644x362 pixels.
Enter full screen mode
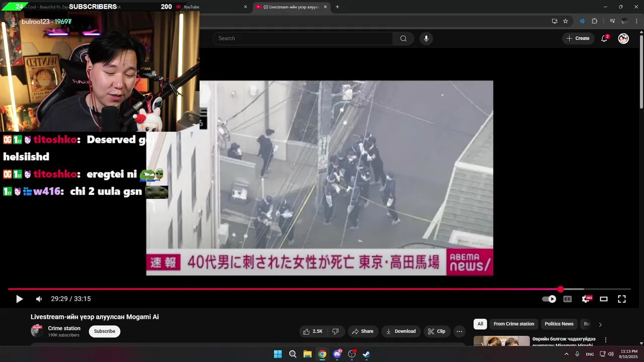coord(622,299)
